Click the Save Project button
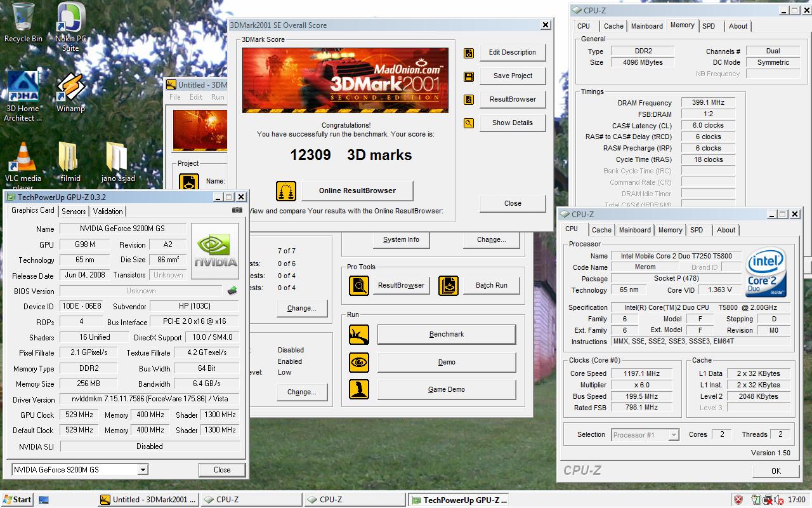The width and height of the screenshot is (812, 508). 513,76
